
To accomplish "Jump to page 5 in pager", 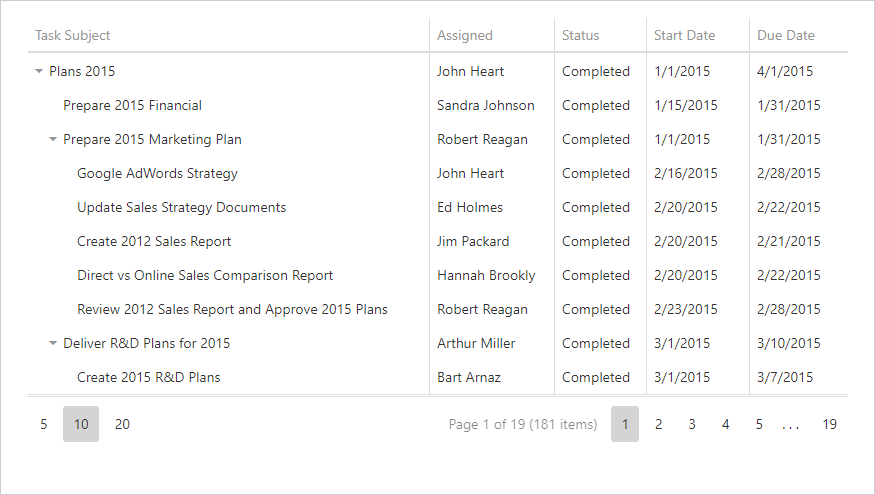I will (x=759, y=424).
